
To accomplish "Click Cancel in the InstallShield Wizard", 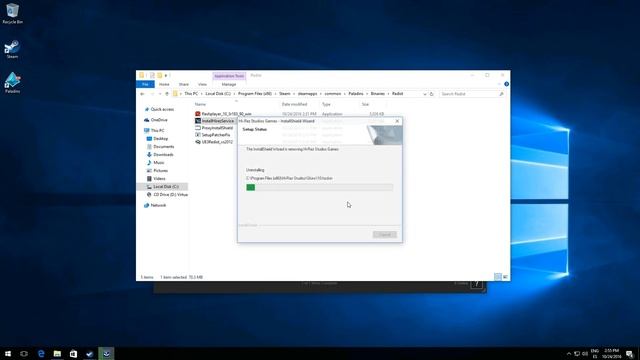I will (x=384, y=235).
